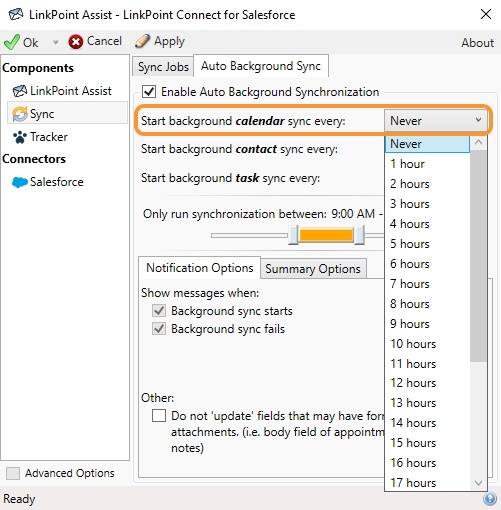Choose 4 hours from the dropdown list
501x510 pixels.
(410, 224)
